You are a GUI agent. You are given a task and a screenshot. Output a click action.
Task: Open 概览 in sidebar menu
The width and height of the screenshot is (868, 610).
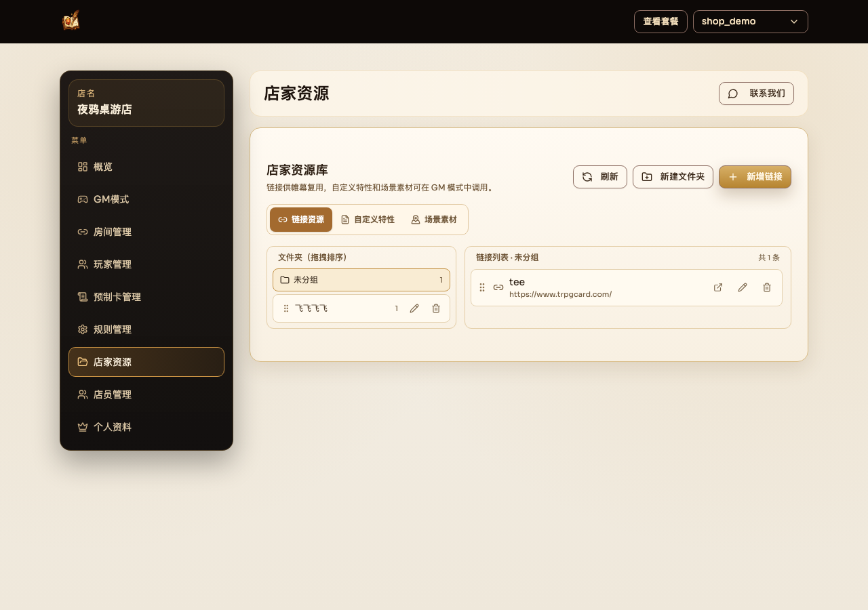[x=146, y=167]
